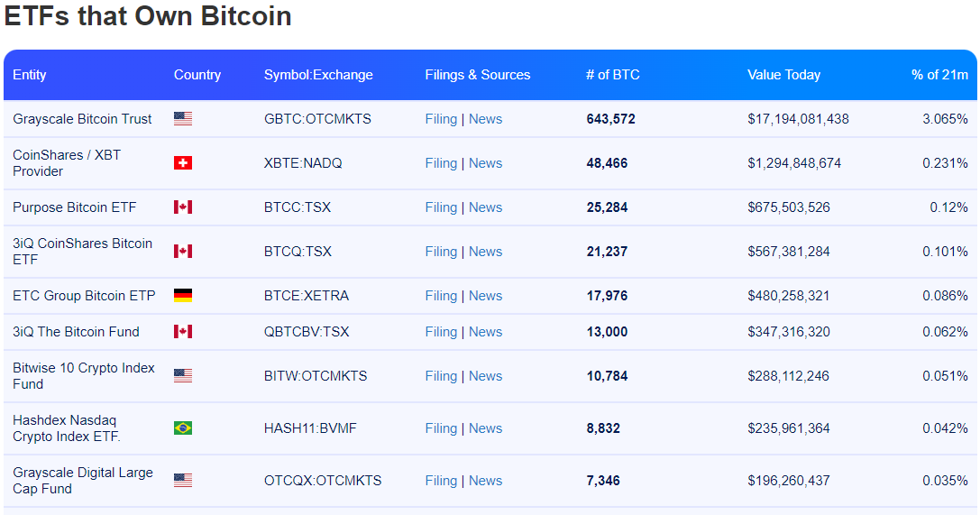Select the Grayscale Bitcoin Trust entity name
The width and height of the screenshot is (980, 515).
pyautogui.click(x=83, y=119)
